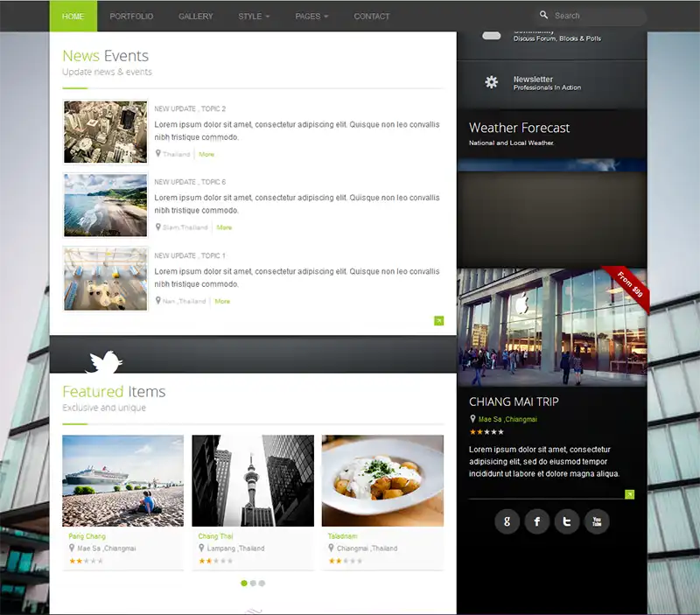Image resolution: width=700 pixels, height=615 pixels.
Task: Click the search magnifier icon
Action: [544, 15]
